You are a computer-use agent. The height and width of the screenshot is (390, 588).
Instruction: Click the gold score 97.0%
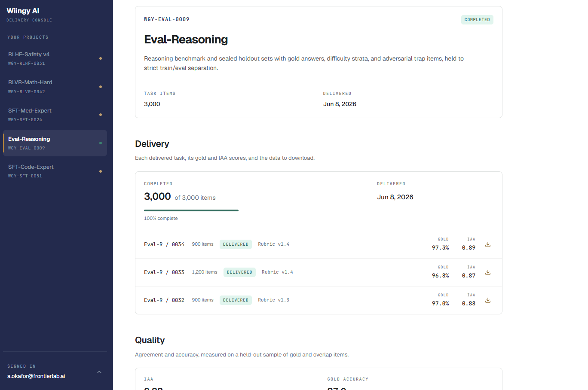click(441, 304)
